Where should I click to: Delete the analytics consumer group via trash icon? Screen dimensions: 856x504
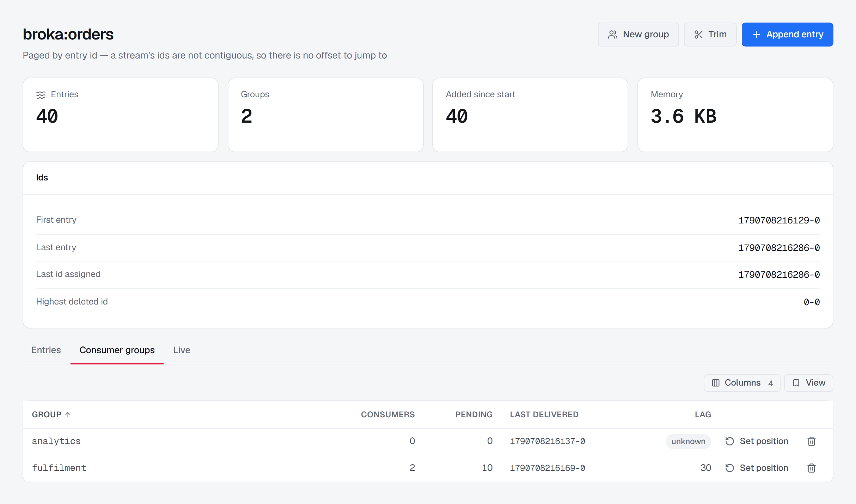coord(811,441)
